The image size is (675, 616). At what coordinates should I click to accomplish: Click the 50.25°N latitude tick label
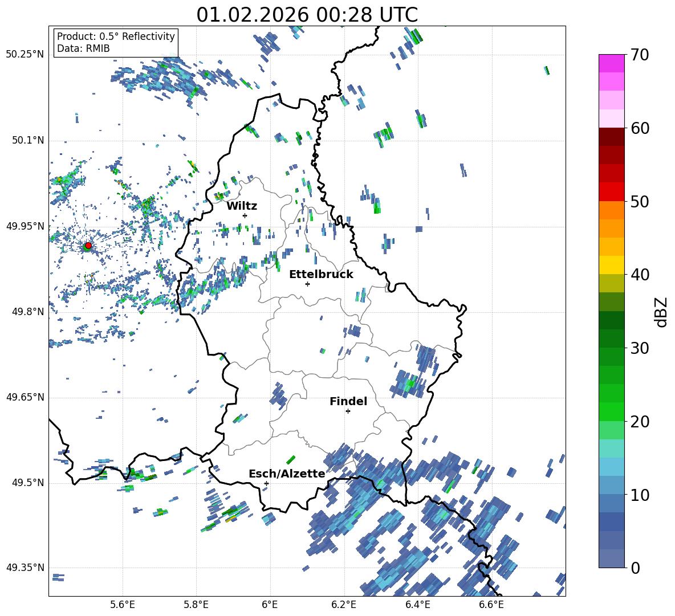coord(25,55)
